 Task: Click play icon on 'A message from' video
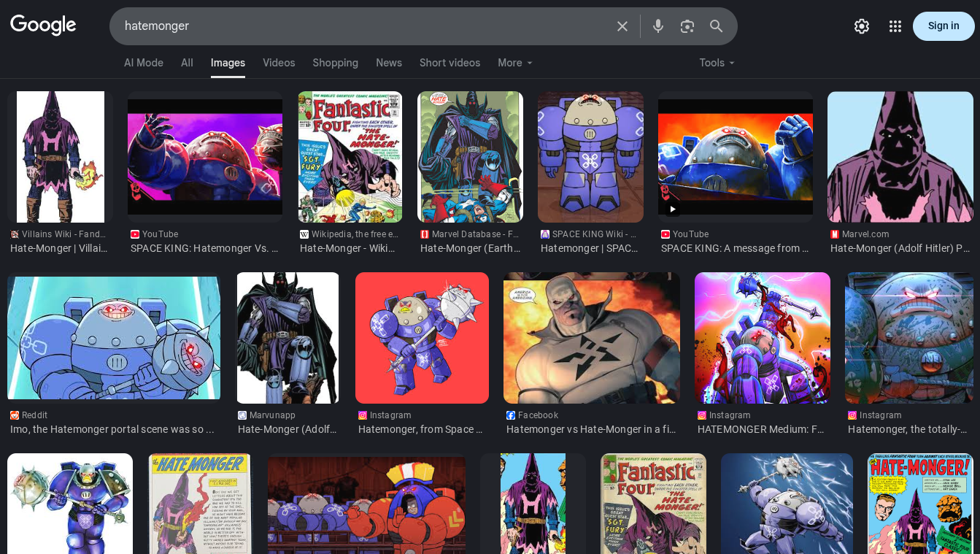[673, 209]
